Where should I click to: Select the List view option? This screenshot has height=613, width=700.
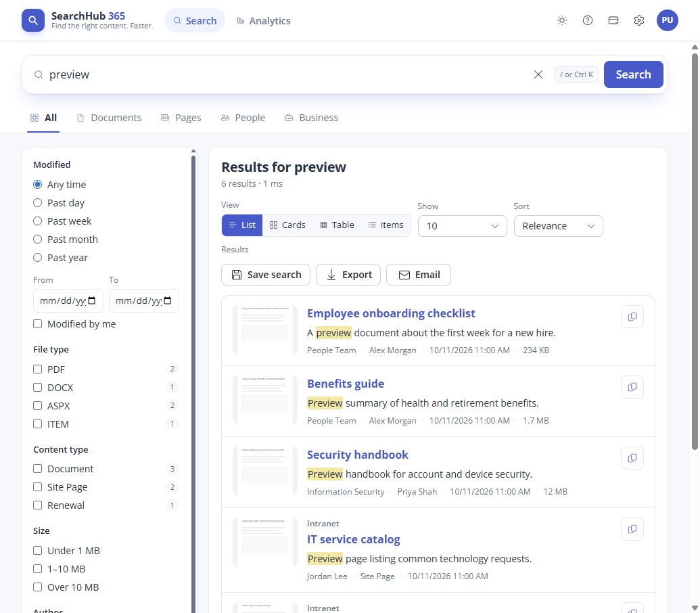pyautogui.click(x=242, y=225)
